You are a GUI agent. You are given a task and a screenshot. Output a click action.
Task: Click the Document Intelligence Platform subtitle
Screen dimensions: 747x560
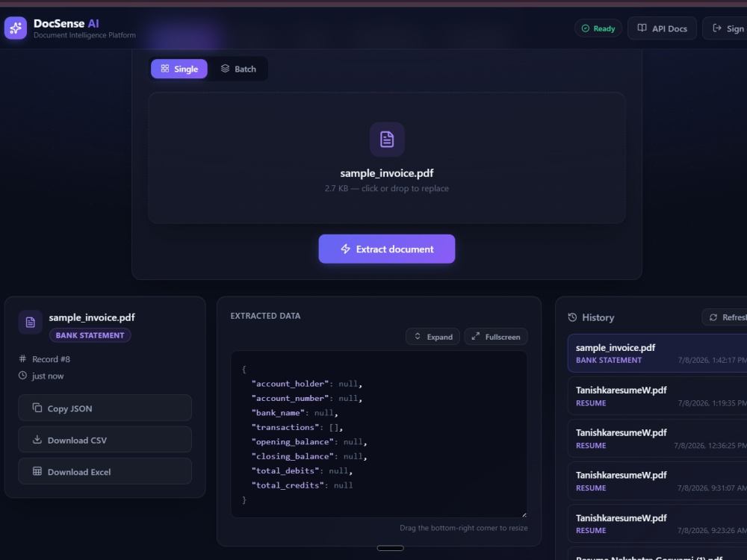click(x=85, y=35)
